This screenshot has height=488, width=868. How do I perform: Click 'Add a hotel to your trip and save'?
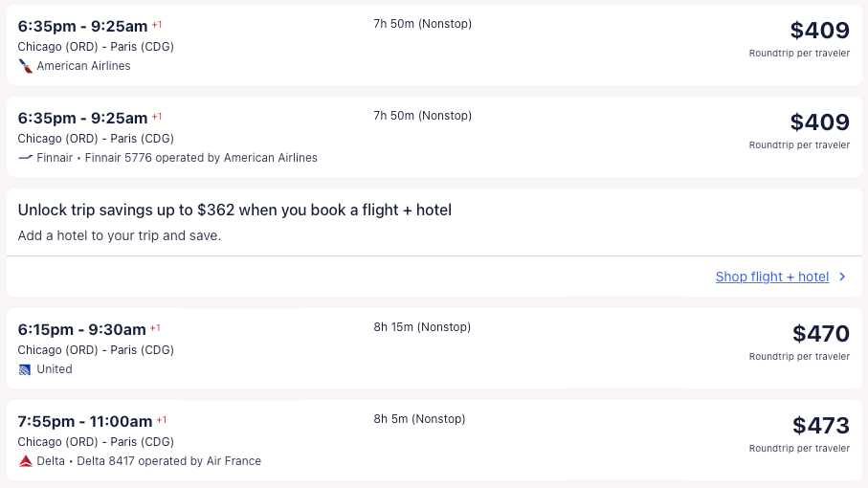point(120,235)
